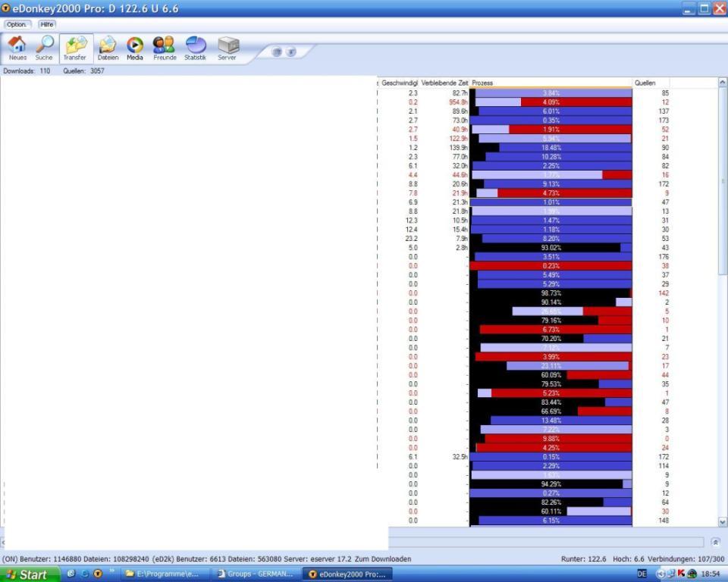Screen dimensions: 728x582
Task: Click the 'Downloads: 110' counter
Action: 27,71
